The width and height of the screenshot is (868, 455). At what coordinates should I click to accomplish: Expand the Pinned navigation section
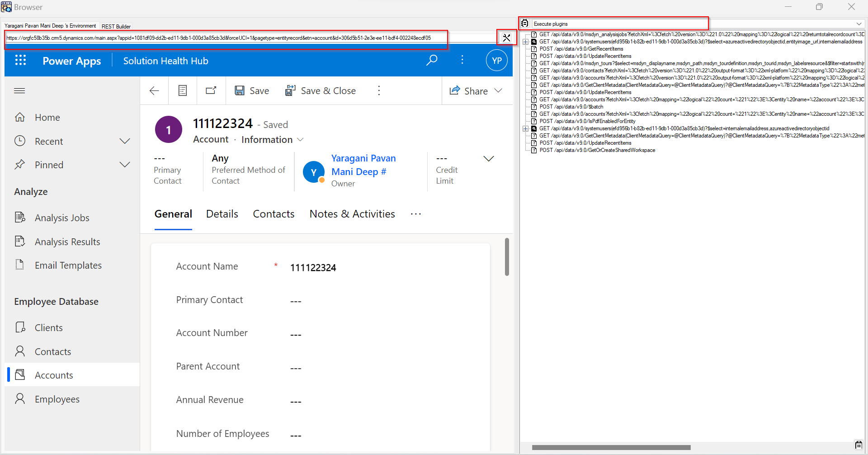pyautogui.click(x=124, y=165)
